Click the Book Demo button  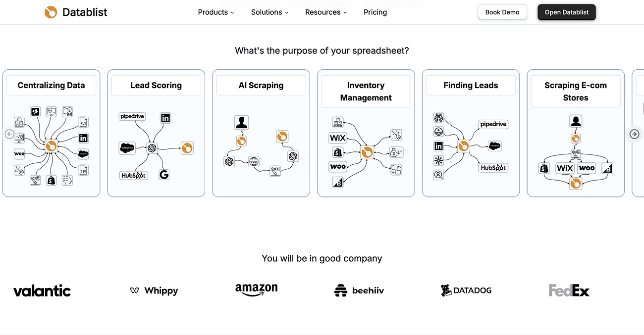pyautogui.click(x=502, y=12)
